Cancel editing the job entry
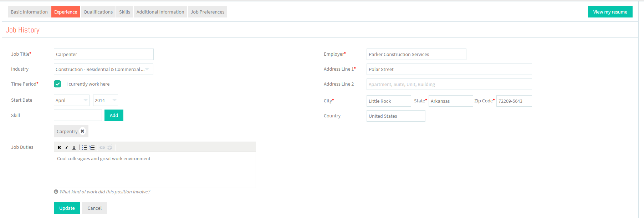Image resolution: width=644 pixels, height=218 pixels. (x=94, y=208)
